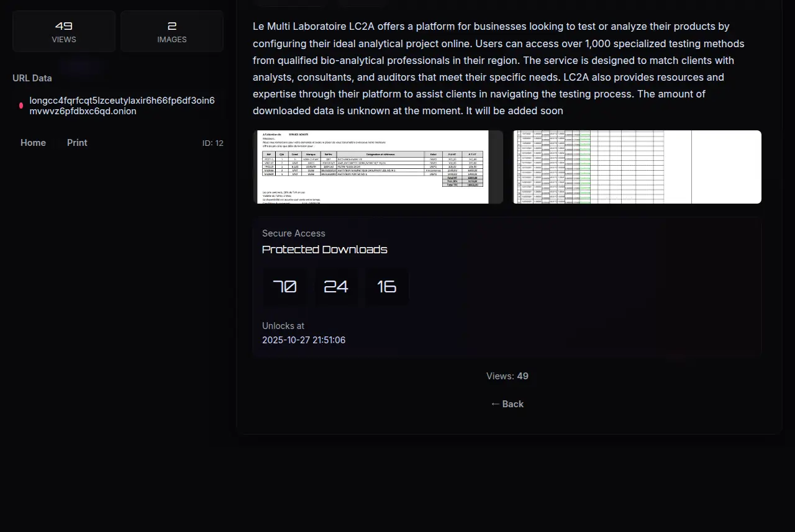Click the Home link in sidebar

33,143
